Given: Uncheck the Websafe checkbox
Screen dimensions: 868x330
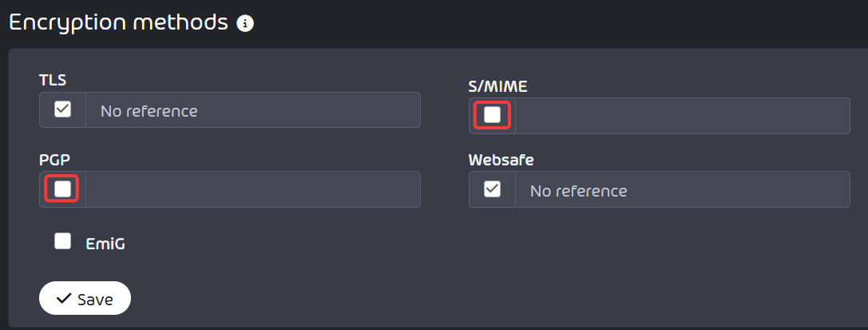Looking at the screenshot, I should click(x=492, y=189).
